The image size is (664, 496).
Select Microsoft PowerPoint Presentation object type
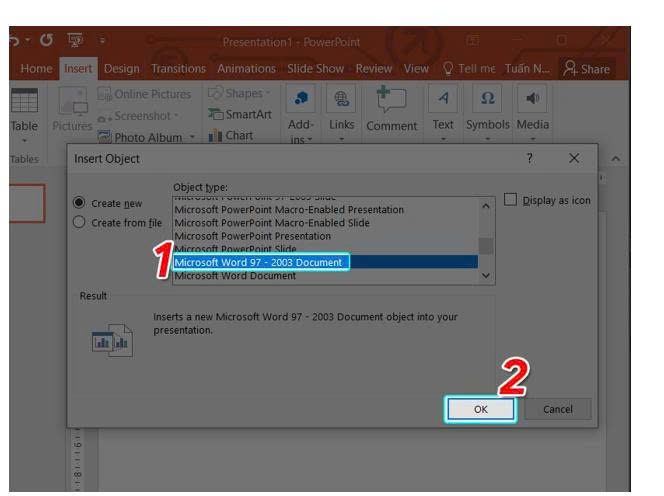326,236
